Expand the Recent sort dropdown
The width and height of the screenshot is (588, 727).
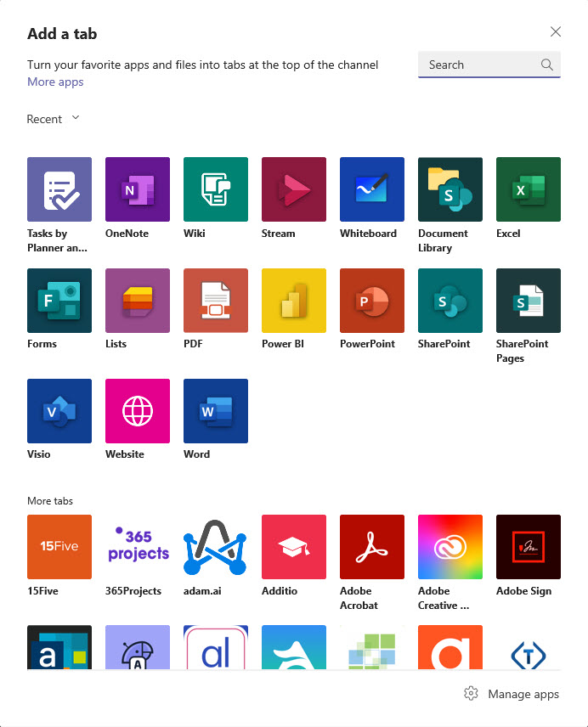(54, 119)
